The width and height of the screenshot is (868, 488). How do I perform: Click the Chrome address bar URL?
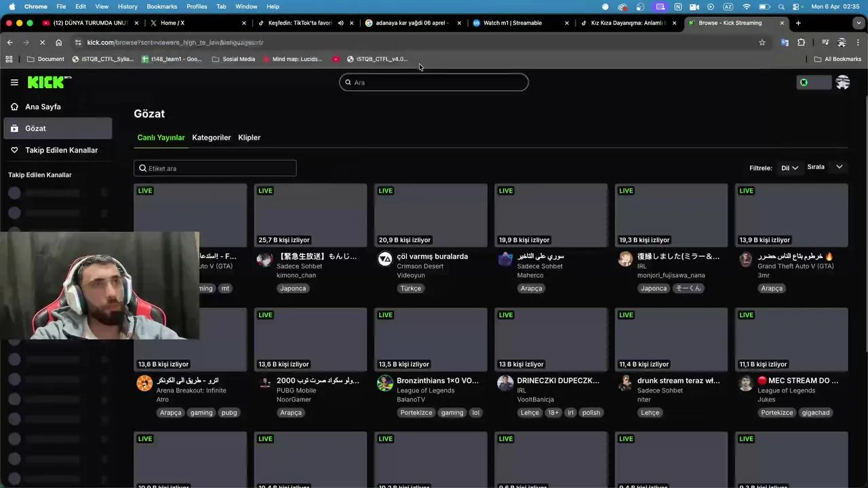coord(175,42)
